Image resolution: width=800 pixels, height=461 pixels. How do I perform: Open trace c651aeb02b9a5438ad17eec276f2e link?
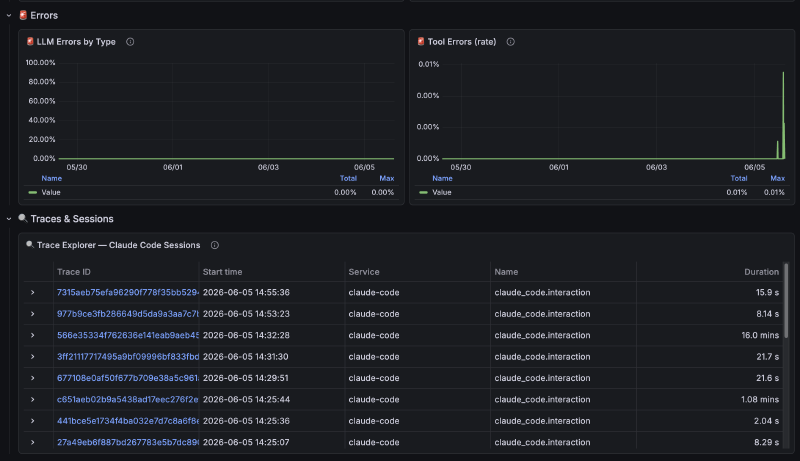pos(128,400)
